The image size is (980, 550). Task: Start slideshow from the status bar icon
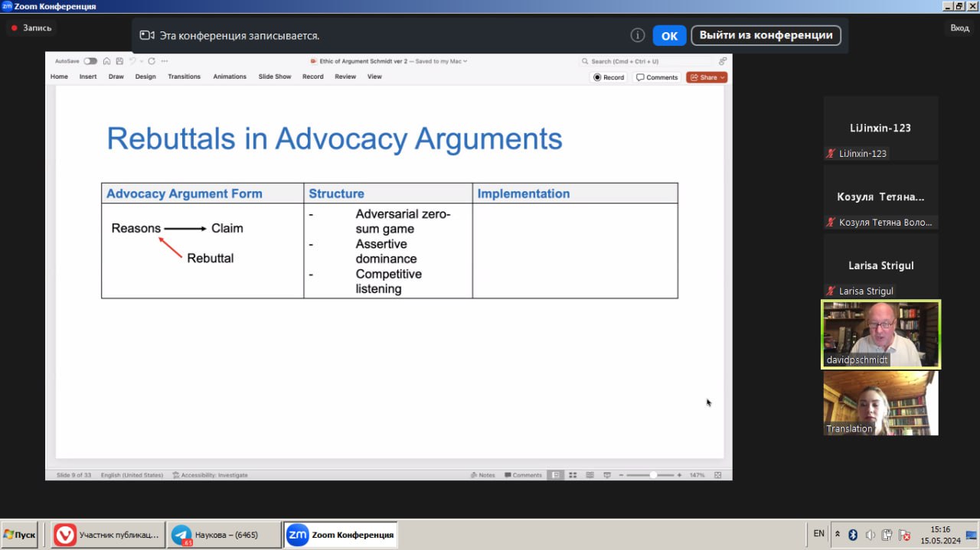[x=606, y=475]
